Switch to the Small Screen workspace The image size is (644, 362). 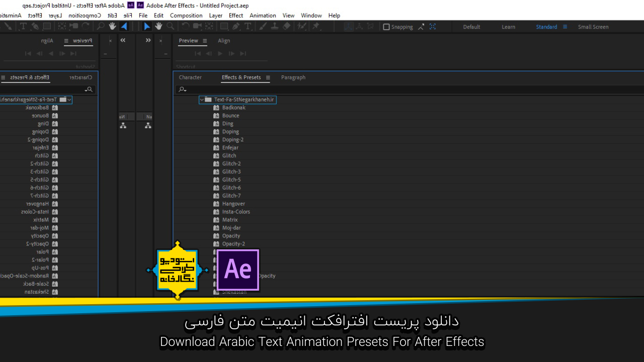pyautogui.click(x=593, y=27)
